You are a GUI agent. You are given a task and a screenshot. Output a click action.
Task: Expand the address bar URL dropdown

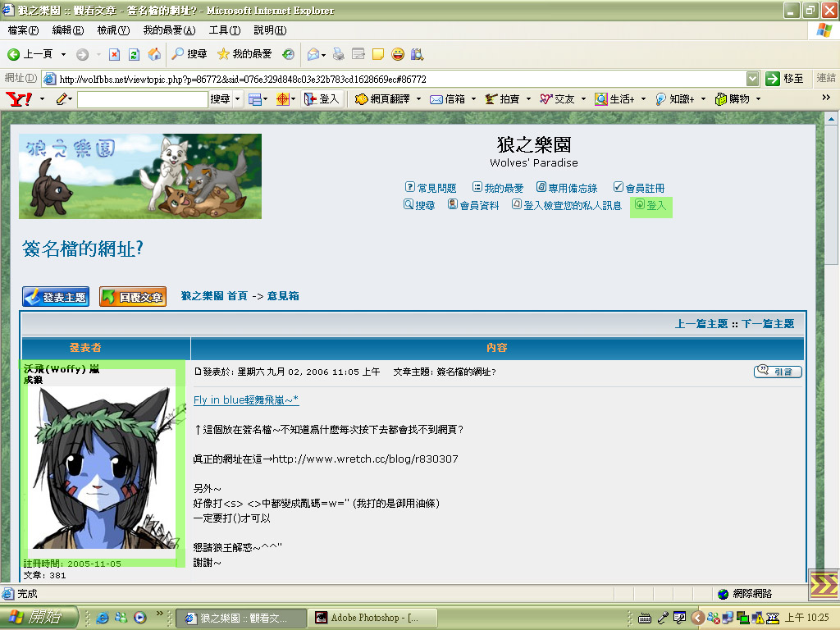pyautogui.click(x=753, y=79)
